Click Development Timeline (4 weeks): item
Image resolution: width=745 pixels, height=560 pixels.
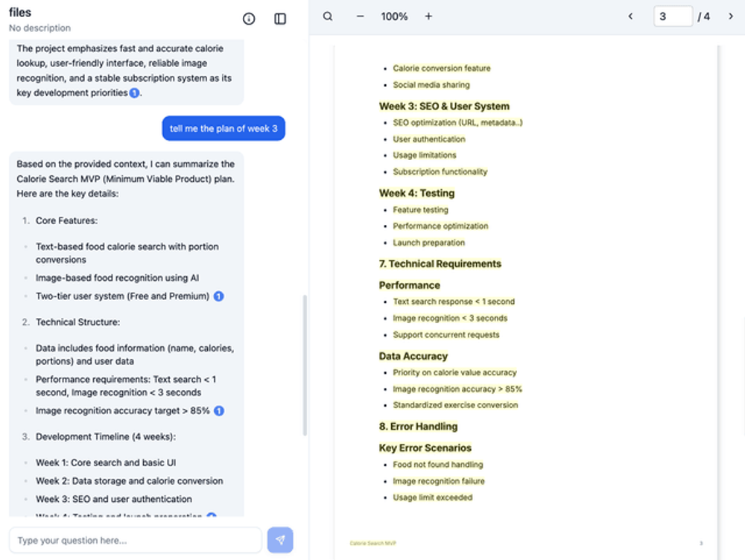[106, 436]
